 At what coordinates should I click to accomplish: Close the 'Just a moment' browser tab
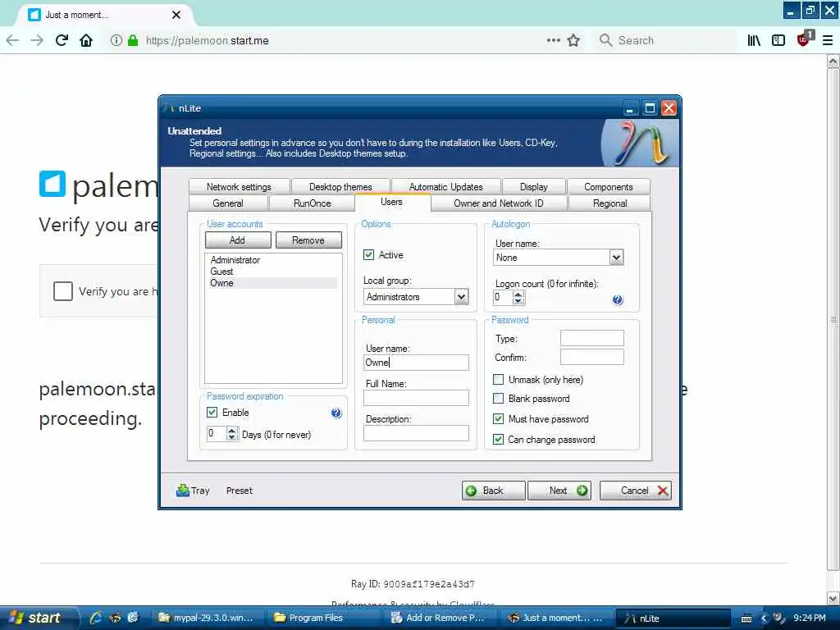(x=176, y=15)
